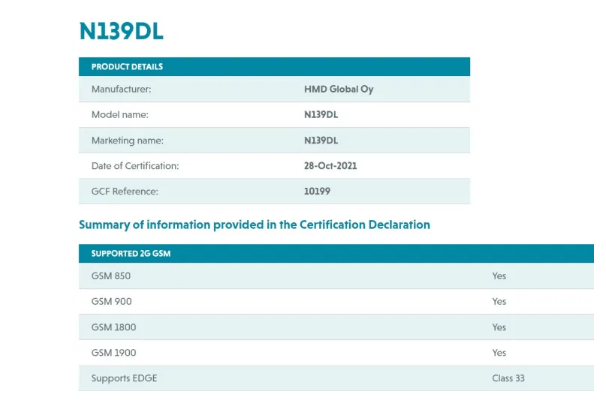Click the Marketing name: label

coord(128,140)
